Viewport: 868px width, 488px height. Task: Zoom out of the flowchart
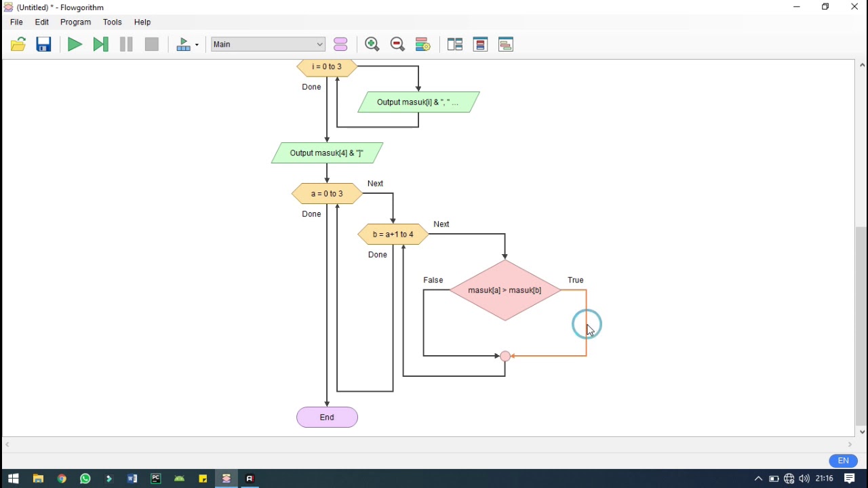398,45
